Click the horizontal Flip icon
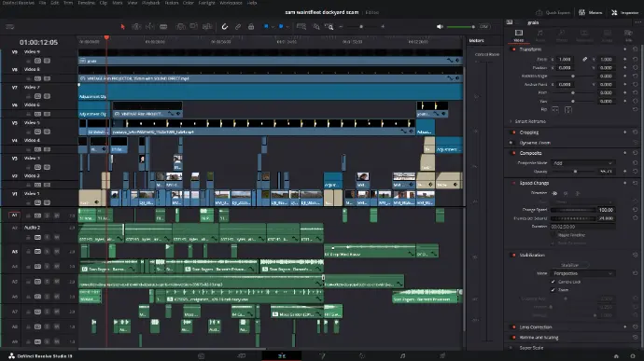 (555, 110)
